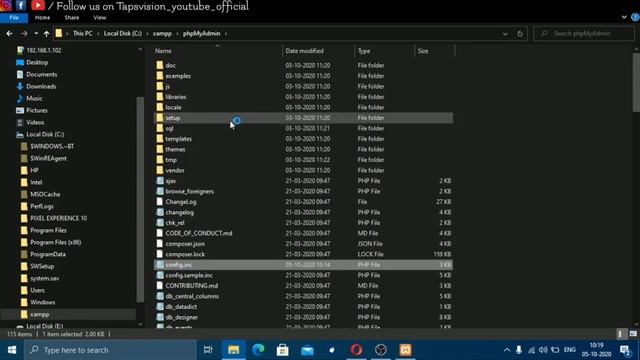The height and width of the screenshot is (360, 640).
Task: Go up one folder level
Action: (x=47, y=33)
